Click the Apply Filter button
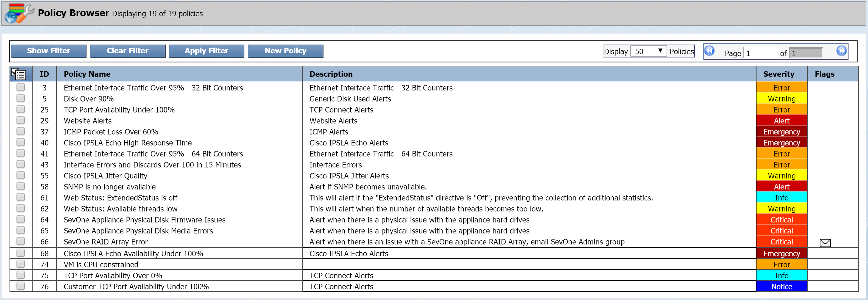Viewport: 868px width, 300px height. pyautogui.click(x=206, y=51)
